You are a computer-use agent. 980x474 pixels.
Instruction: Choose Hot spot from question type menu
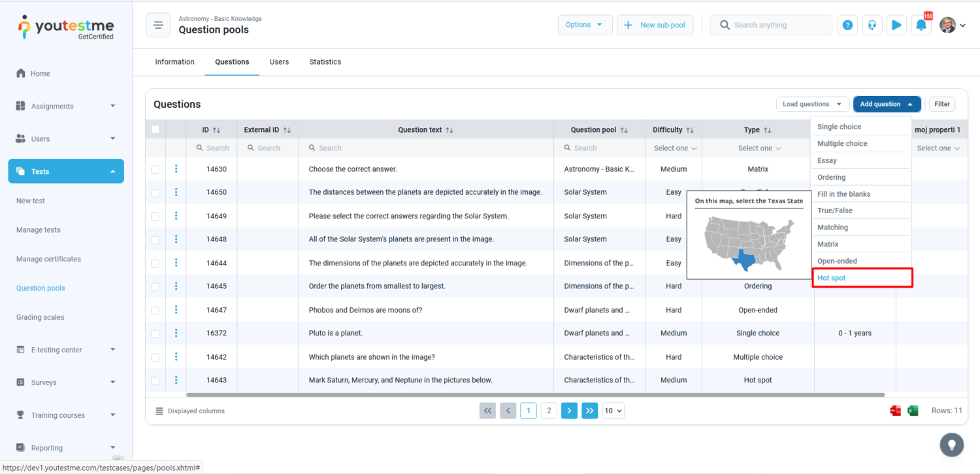point(832,278)
